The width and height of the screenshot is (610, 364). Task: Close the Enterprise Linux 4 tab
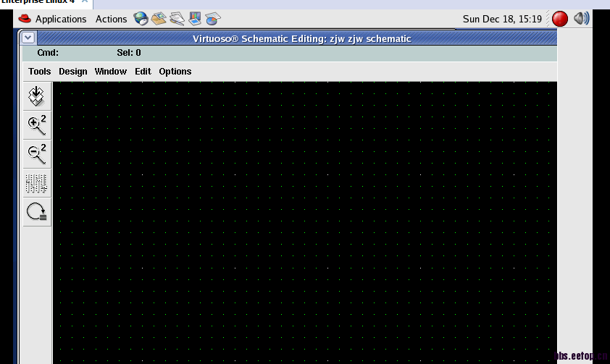85,1
